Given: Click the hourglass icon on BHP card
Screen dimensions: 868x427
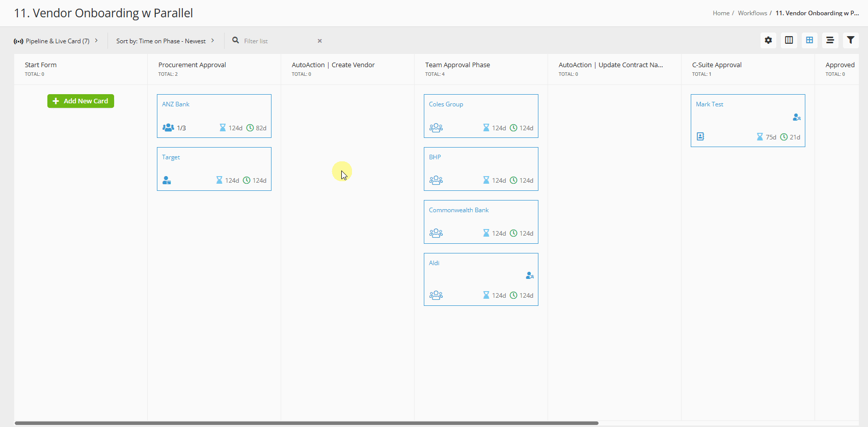Looking at the screenshot, I should pos(486,180).
